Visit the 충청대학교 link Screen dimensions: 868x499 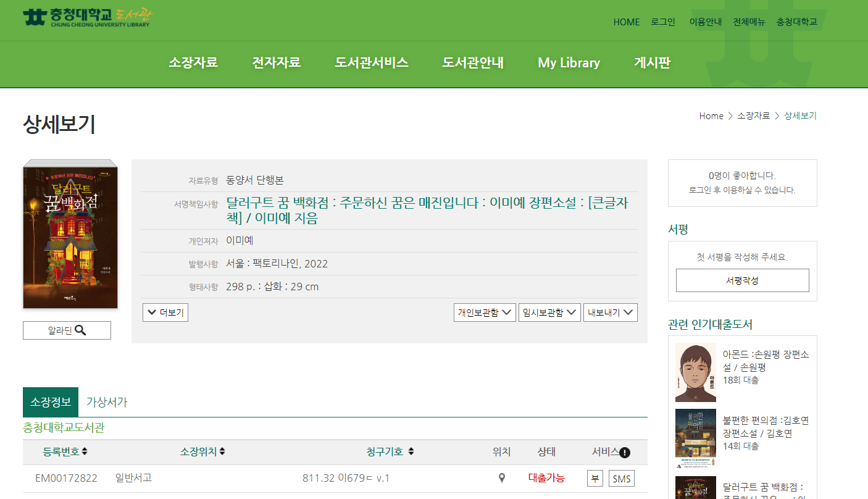point(797,22)
